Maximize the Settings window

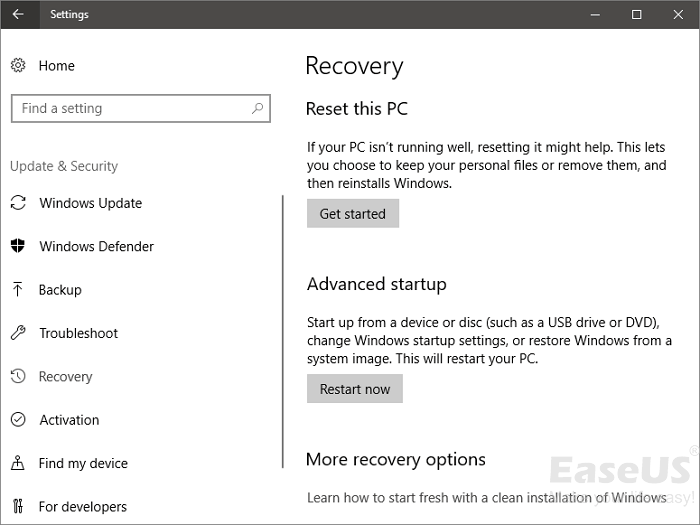(x=636, y=15)
